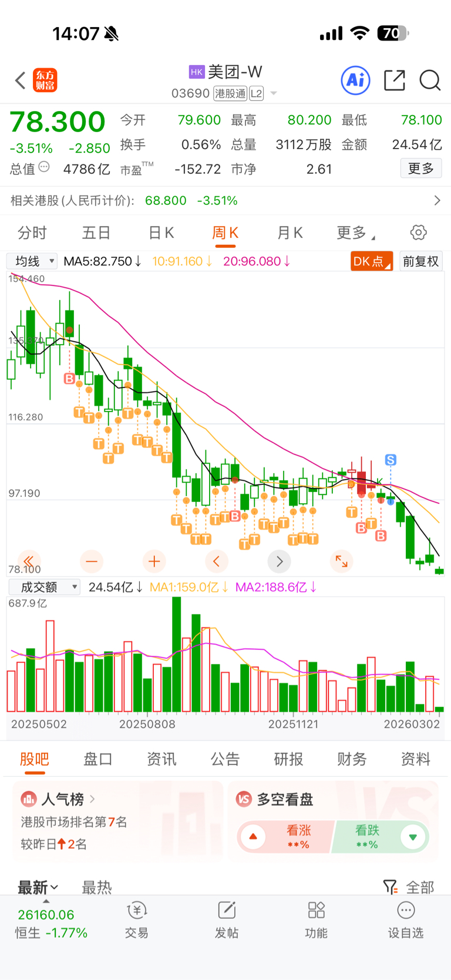The width and height of the screenshot is (451, 980).
Task: Open the 公告 tab
Action: coord(225,759)
